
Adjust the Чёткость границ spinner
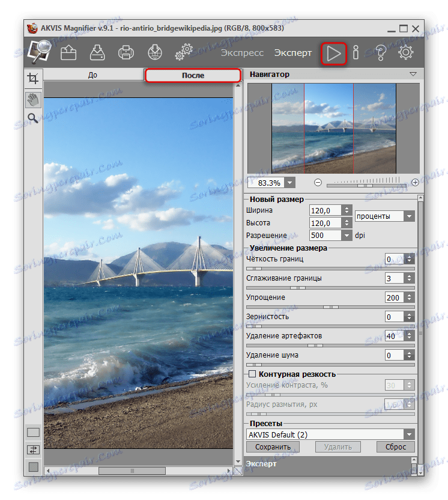[x=410, y=259]
